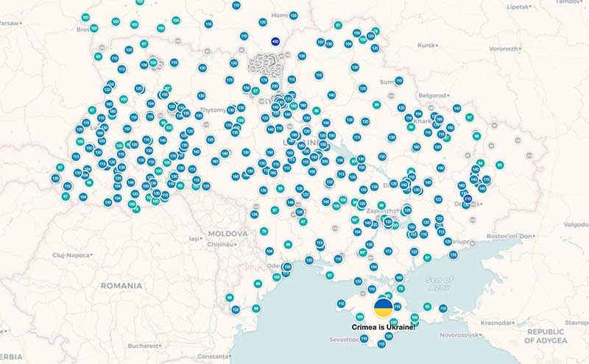Select the Belgorod city label
This screenshot has width=589, height=364.
(x=432, y=96)
